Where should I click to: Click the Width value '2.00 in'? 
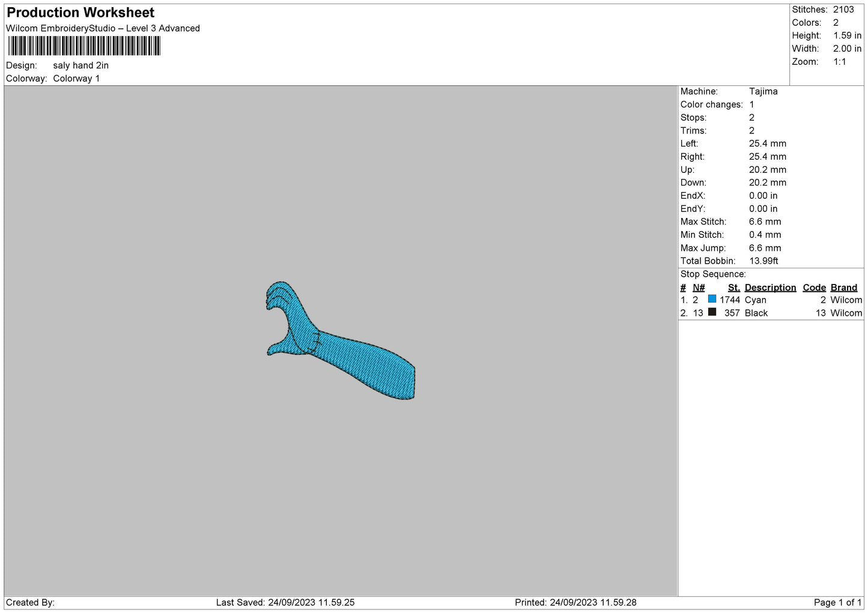click(x=847, y=49)
